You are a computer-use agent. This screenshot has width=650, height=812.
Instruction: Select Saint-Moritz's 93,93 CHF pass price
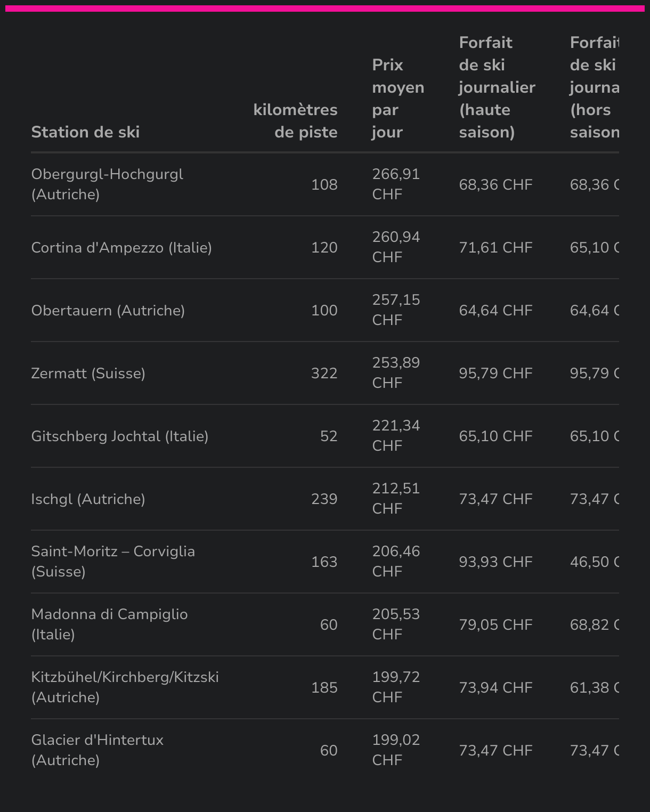click(495, 562)
